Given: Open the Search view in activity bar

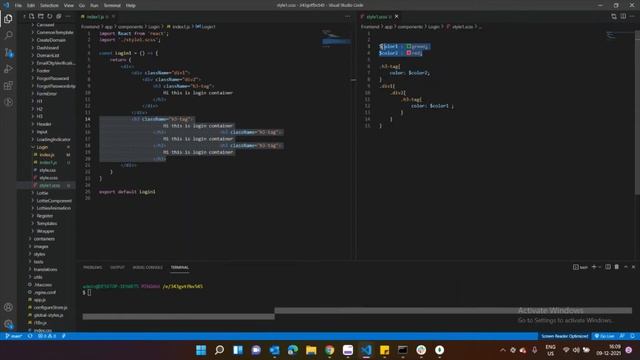Looking at the screenshot, I should (x=8, y=36).
